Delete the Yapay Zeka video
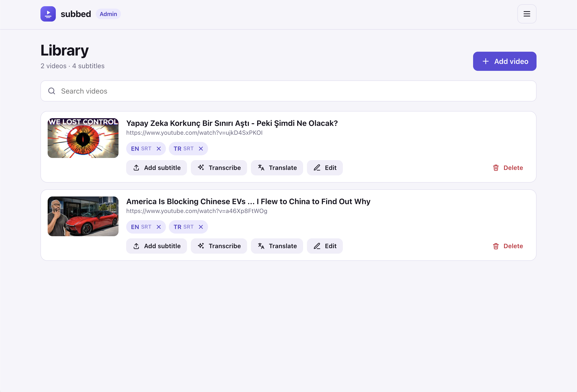 tap(508, 168)
